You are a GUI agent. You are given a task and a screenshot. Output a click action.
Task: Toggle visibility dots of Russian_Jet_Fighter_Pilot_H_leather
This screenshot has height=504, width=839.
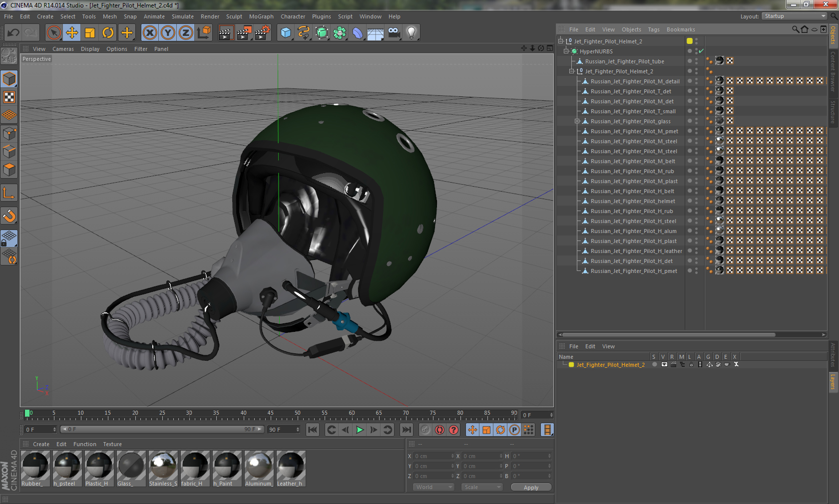pos(696,251)
